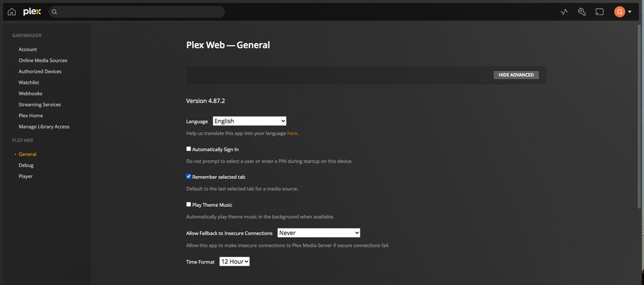Image resolution: width=644 pixels, height=285 pixels.
Task: Expand Allow Fallback to Insecure Connections dropdown
Action: 319,233
